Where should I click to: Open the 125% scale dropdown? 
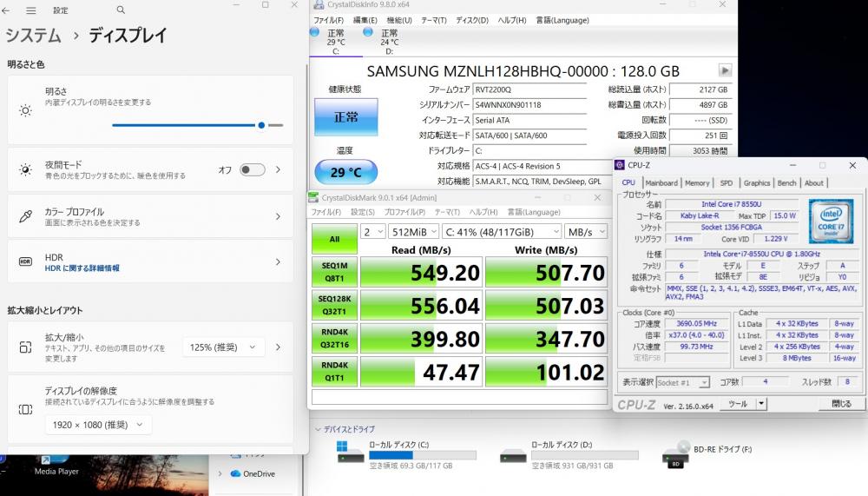(223, 347)
